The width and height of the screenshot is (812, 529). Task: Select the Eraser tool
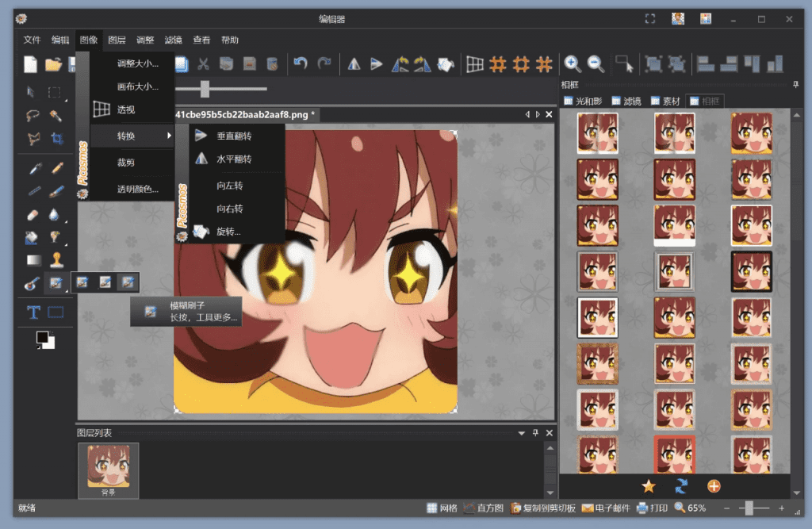pos(33,215)
